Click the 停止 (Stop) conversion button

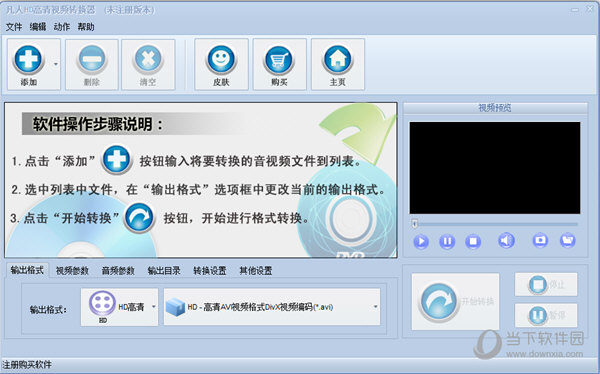pos(546,284)
